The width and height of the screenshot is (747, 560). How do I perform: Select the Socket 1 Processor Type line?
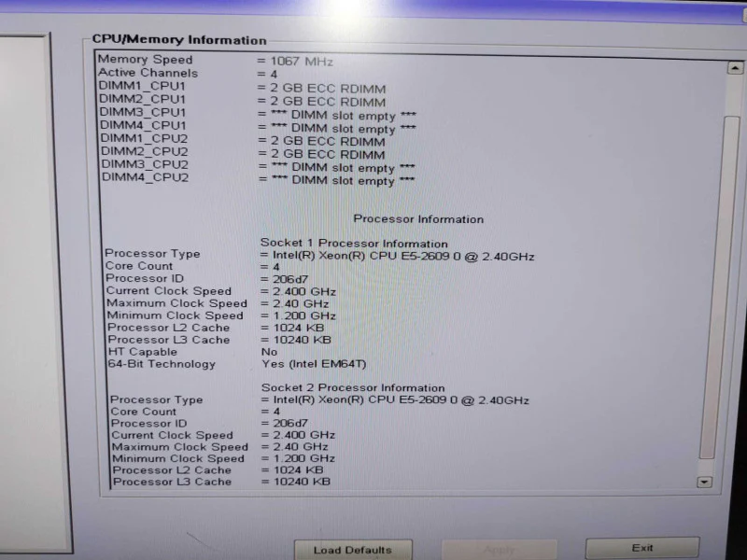[x=319, y=255]
